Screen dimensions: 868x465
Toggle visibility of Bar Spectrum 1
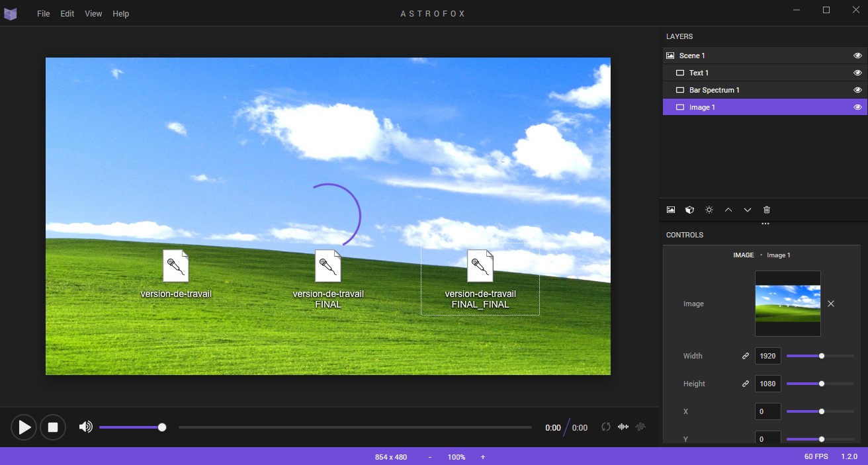857,89
